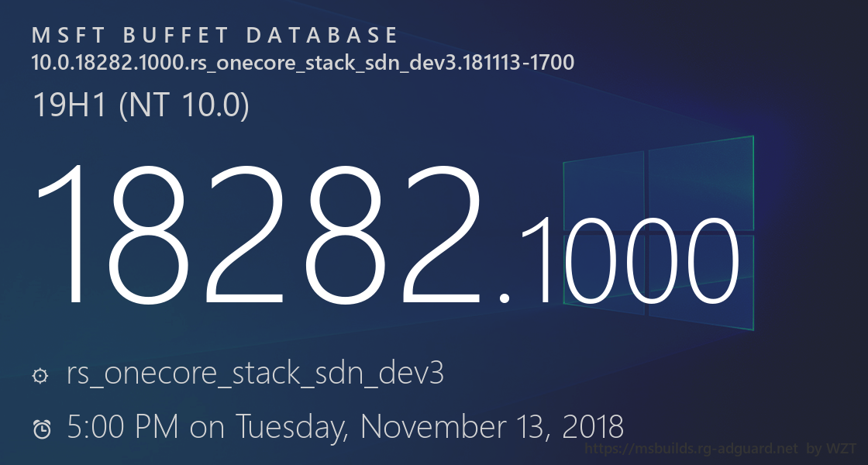Click the gear icon beside the branch name
The width and height of the screenshot is (868, 465).
click(x=39, y=377)
